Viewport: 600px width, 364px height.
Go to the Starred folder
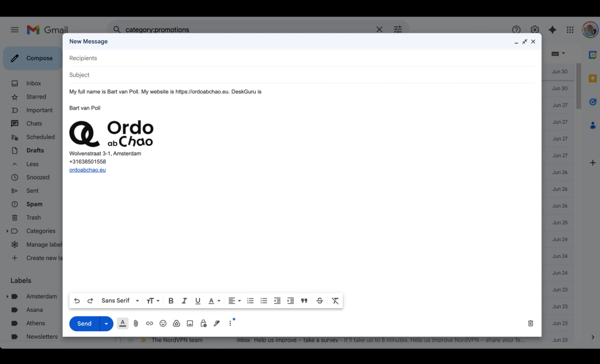[36, 97]
